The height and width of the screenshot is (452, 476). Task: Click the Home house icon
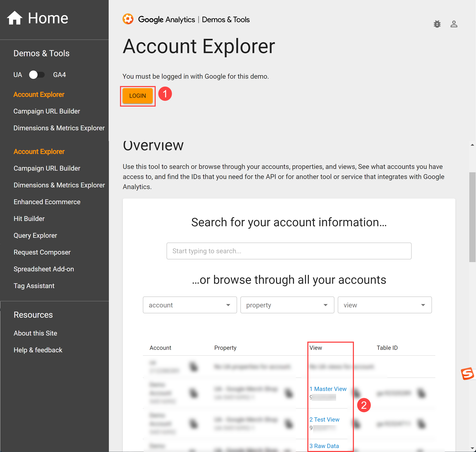click(x=14, y=18)
